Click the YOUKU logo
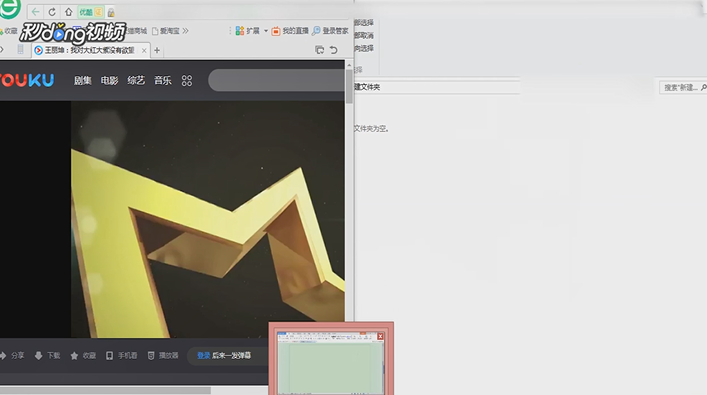The image size is (707, 395). (x=27, y=80)
